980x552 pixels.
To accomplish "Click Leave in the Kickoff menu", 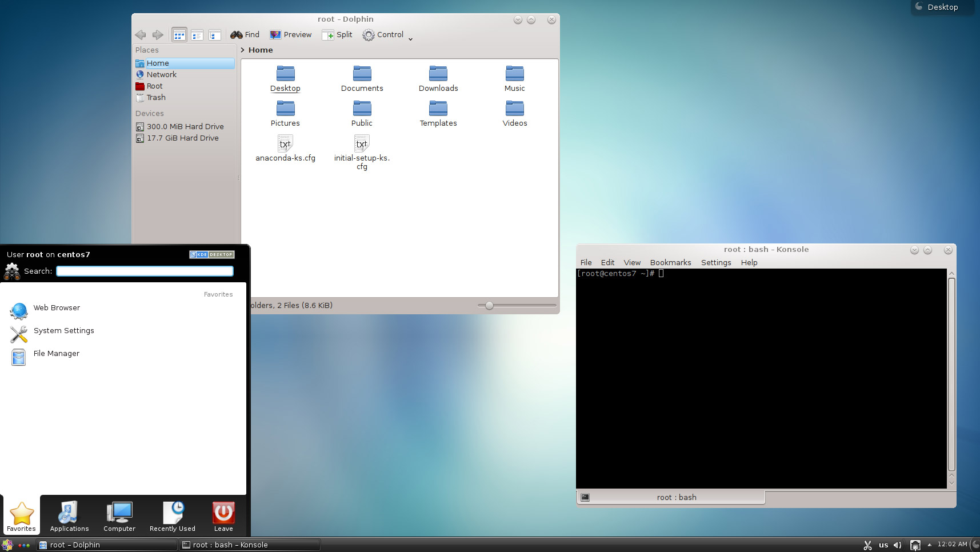I will tap(223, 516).
